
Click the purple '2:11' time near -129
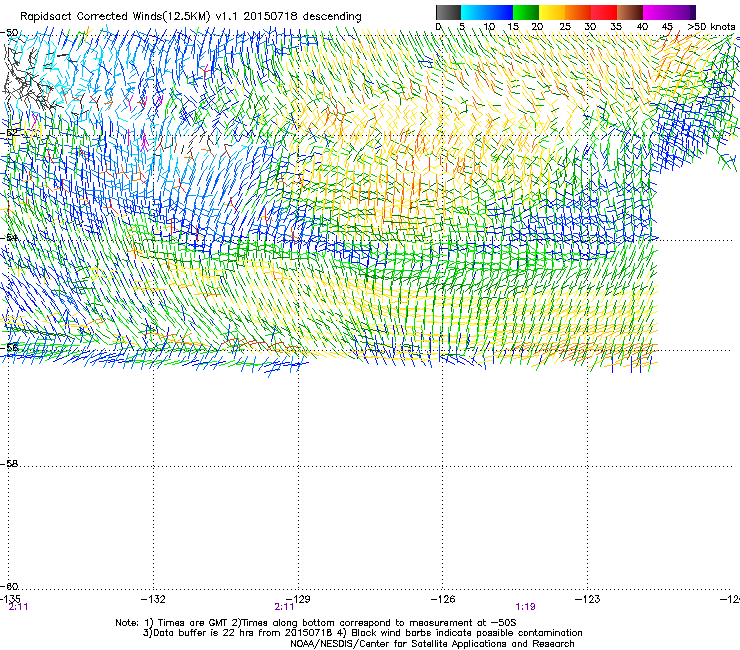(x=284, y=607)
